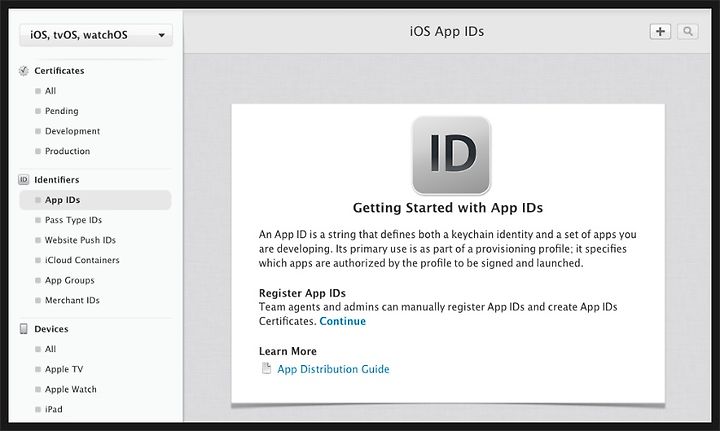Open iCloud Containers
The image size is (720, 431).
82,260
